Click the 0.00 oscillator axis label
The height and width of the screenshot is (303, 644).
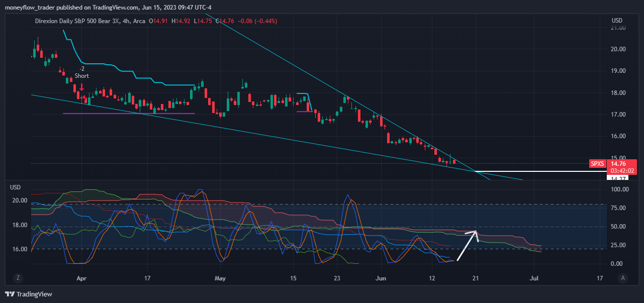[618, 264]
